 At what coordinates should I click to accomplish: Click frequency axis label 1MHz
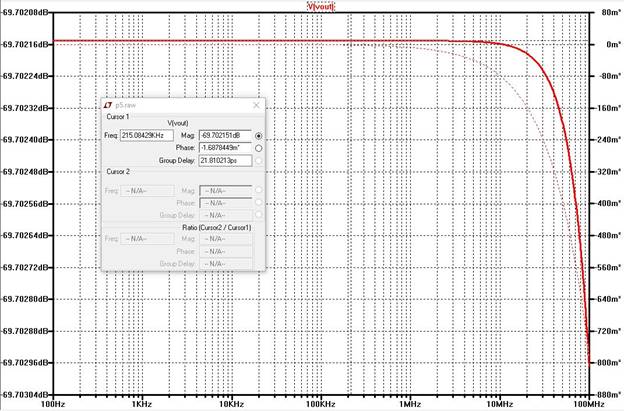click(x=410, y=404)
